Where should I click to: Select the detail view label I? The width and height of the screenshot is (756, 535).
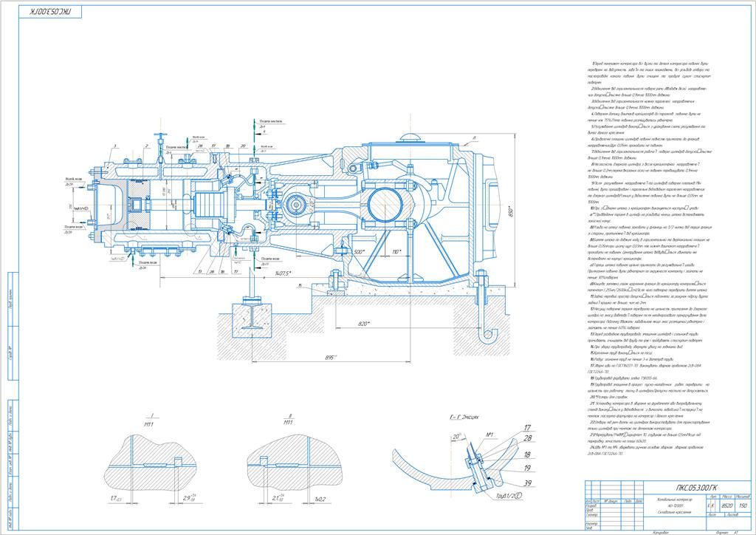point(152,415)
